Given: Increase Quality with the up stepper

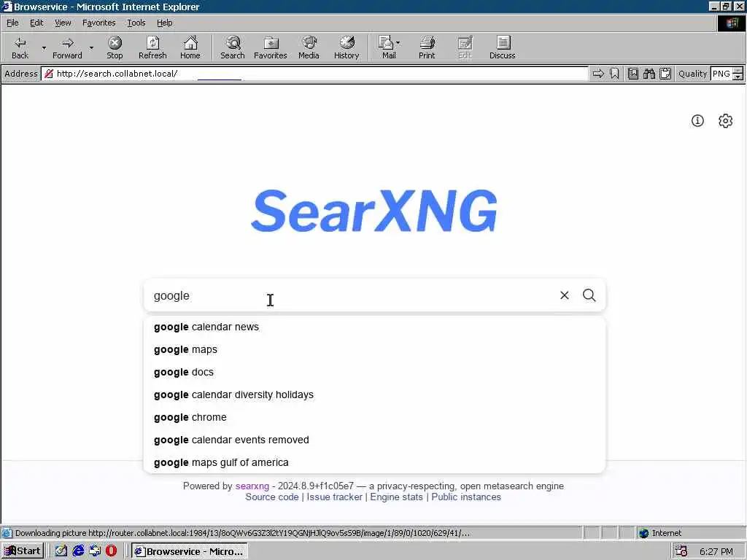Looking at the screenshot, I should (738, 71).
